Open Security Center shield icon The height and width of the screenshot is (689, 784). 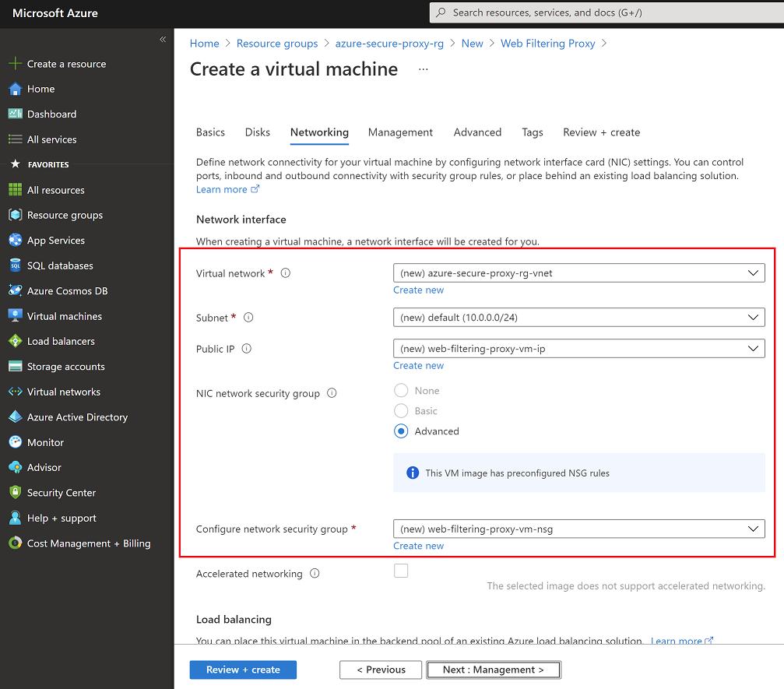point(15,493)
